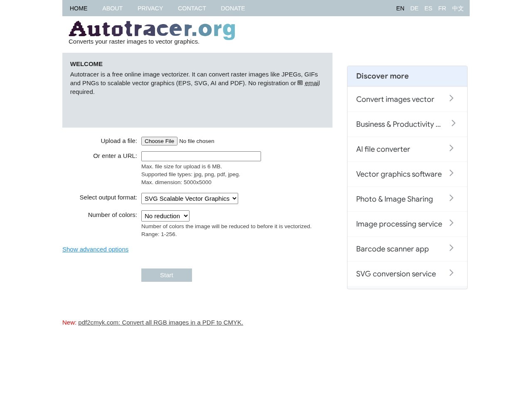Click chevron arrow beside Vector graphics software
The image size is (532, 399).
click(451, 173)
